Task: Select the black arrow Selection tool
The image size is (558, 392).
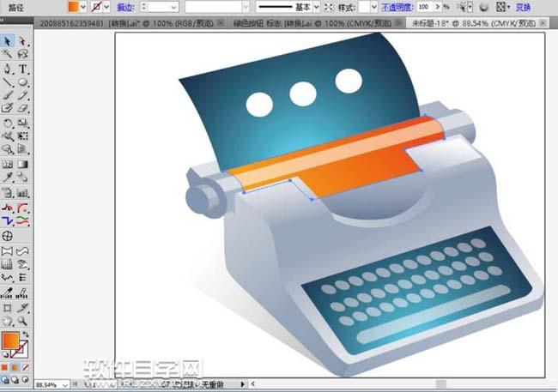Action: (x=7, y=41)
